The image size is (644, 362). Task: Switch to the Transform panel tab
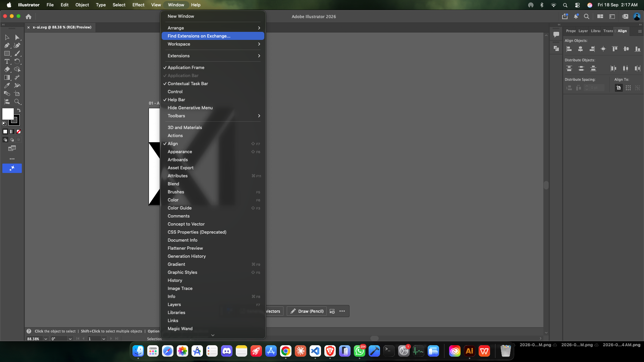click(x=608, y=31)
